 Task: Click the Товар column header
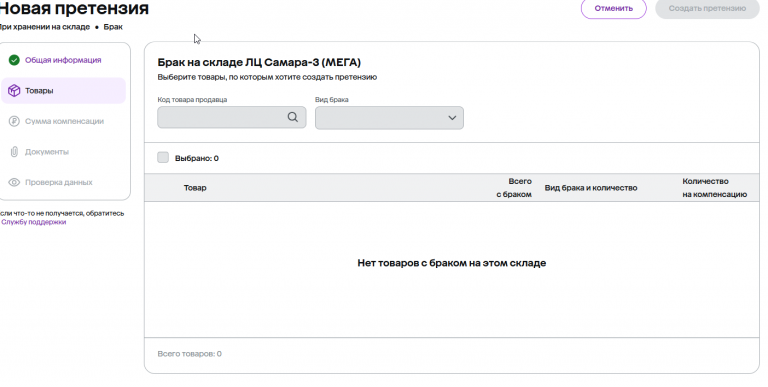195,188
